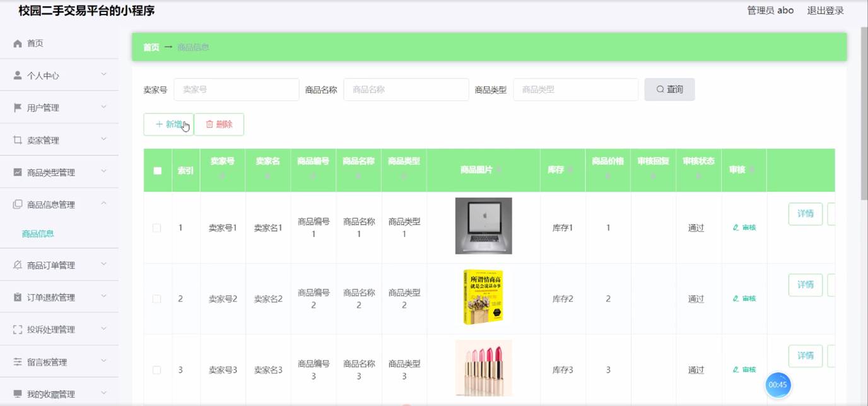868x406 pixels.
Task: Expand the 商品订单管理 chevron
Action: (x=104, y=264)
